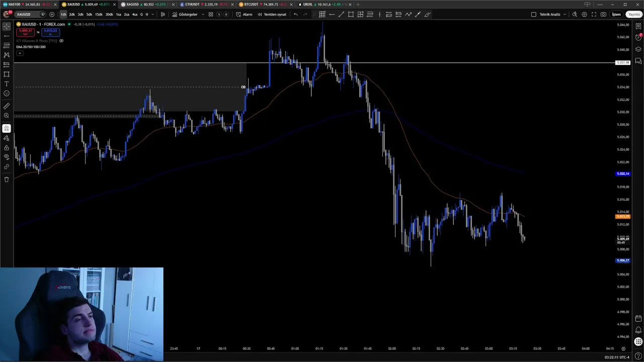Click the drawing sync link icon

tap(7, 166)
